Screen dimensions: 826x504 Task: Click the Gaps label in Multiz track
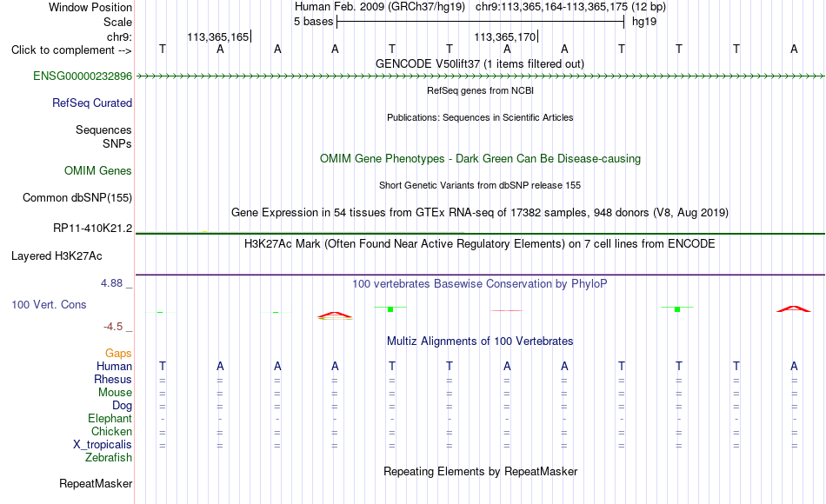(x=118, y=353)
